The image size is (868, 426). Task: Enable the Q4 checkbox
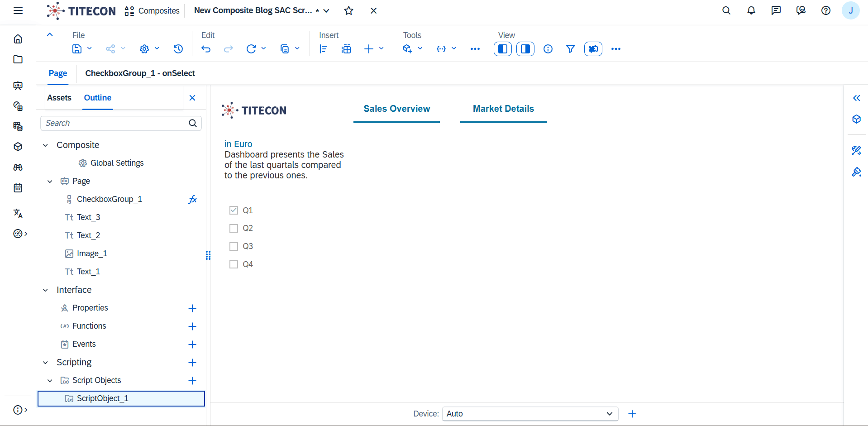pyautogui.click(x=234, y=264)
